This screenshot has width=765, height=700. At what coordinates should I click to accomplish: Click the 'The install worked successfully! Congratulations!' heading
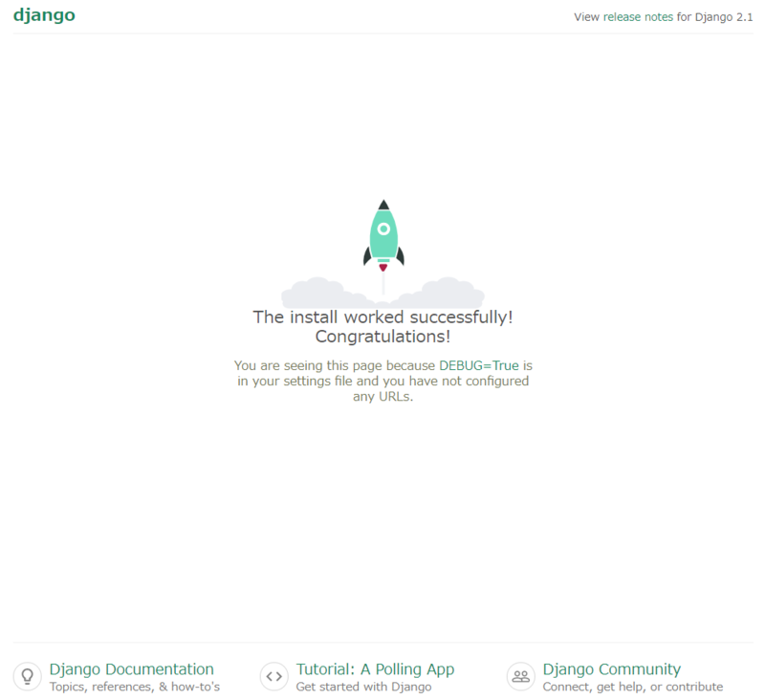(383, 327)
